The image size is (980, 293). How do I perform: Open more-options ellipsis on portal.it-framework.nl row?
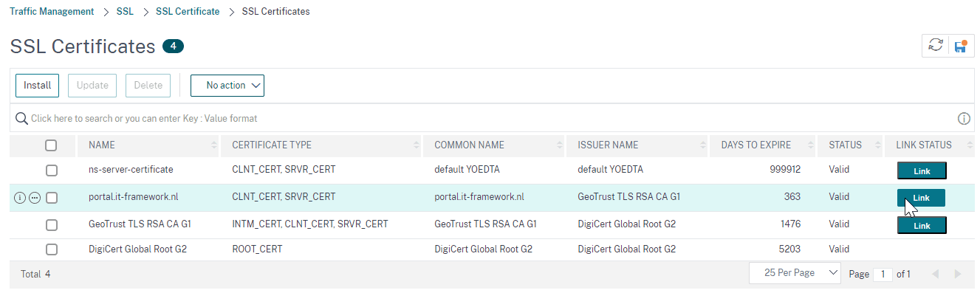tap(35, 198)
